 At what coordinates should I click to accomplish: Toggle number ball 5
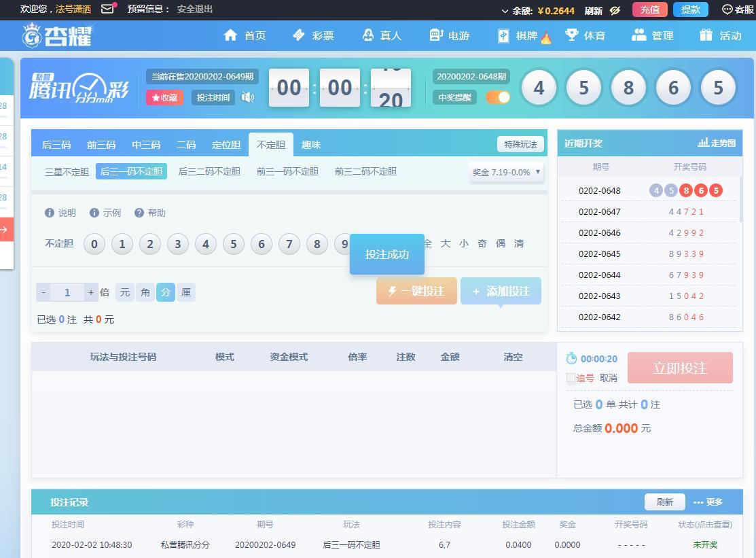coord(234,244)
